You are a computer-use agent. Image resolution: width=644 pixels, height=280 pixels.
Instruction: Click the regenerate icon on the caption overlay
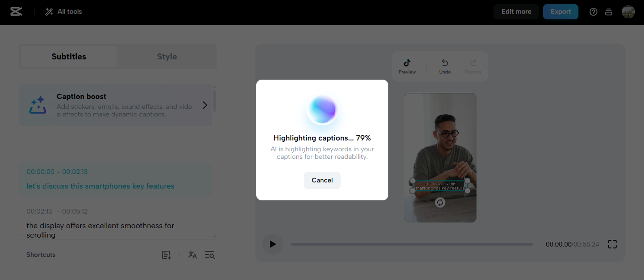(x=440, y=202)
